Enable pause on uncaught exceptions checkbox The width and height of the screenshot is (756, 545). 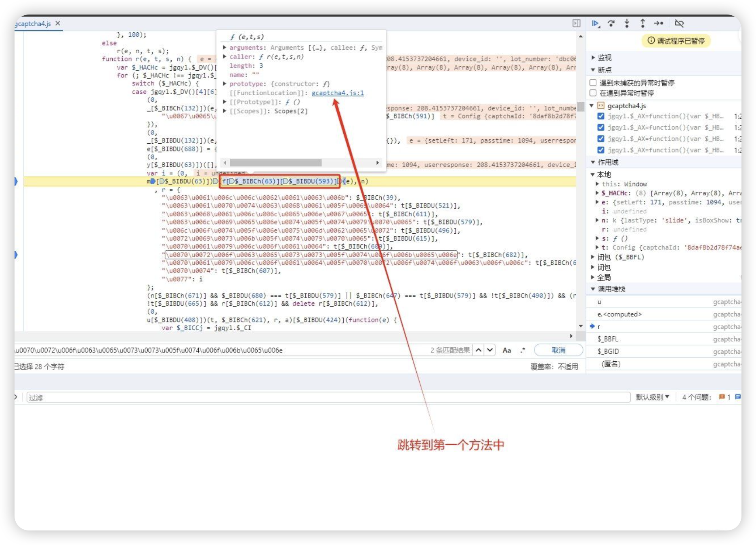coord(593,83)
